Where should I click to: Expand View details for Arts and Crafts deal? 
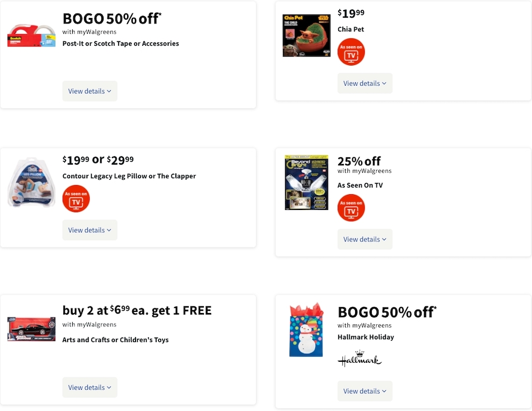tap(90, 387)
